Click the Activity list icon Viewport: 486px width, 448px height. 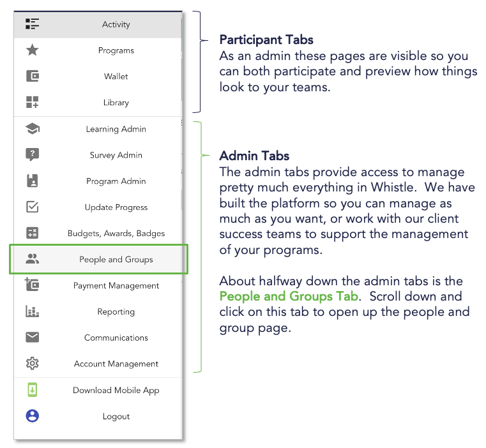pyautogui.click(x=32, y=24)
